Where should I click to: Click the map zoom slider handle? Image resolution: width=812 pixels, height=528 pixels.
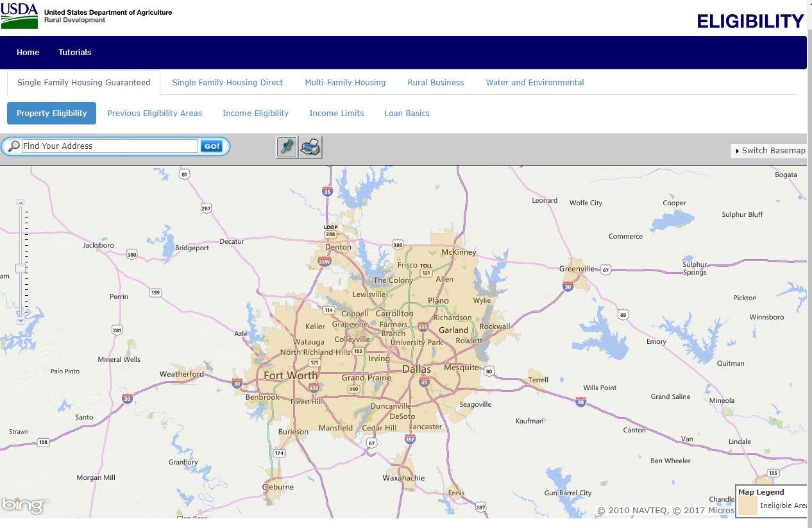point(21,268)
